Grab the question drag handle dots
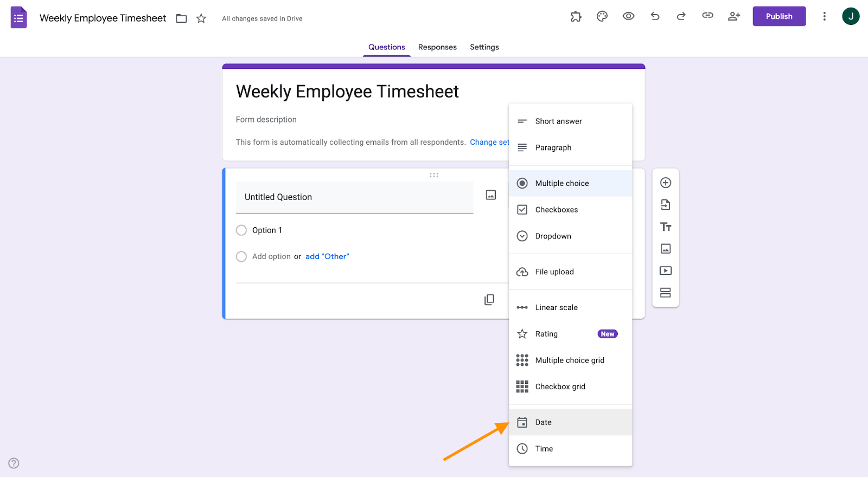This screenshot has width=868, height=477. pyautogui.click(x=434, y=175)
